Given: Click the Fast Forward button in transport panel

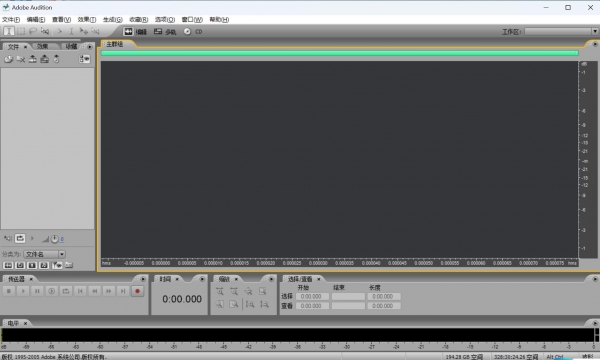Looking at the screenshot, I should point(109,292).
